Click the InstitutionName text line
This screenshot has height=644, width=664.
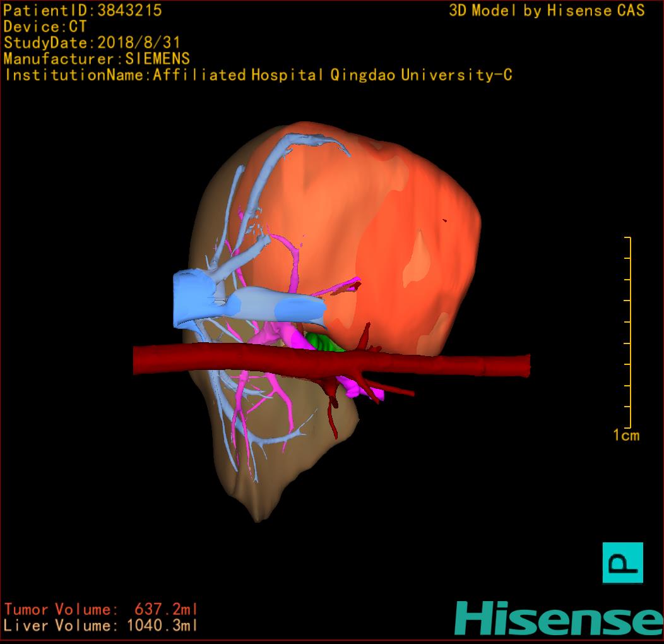(258, 75)
